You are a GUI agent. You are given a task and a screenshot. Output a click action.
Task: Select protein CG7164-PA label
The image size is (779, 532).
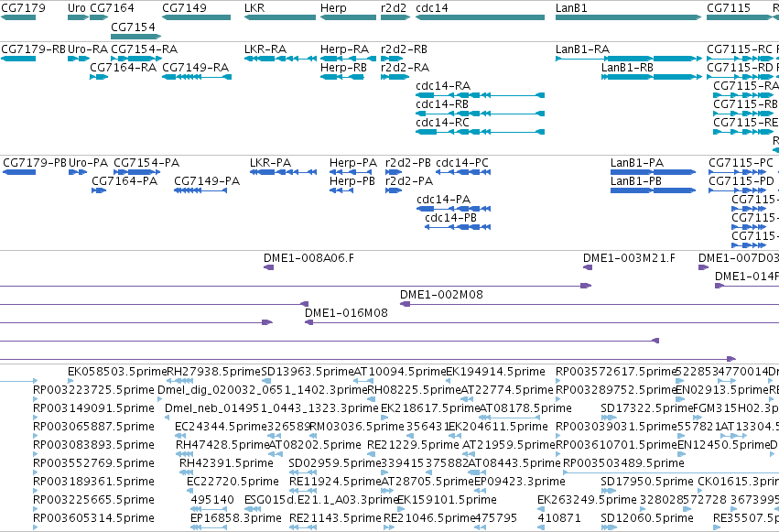click(124, 180)
